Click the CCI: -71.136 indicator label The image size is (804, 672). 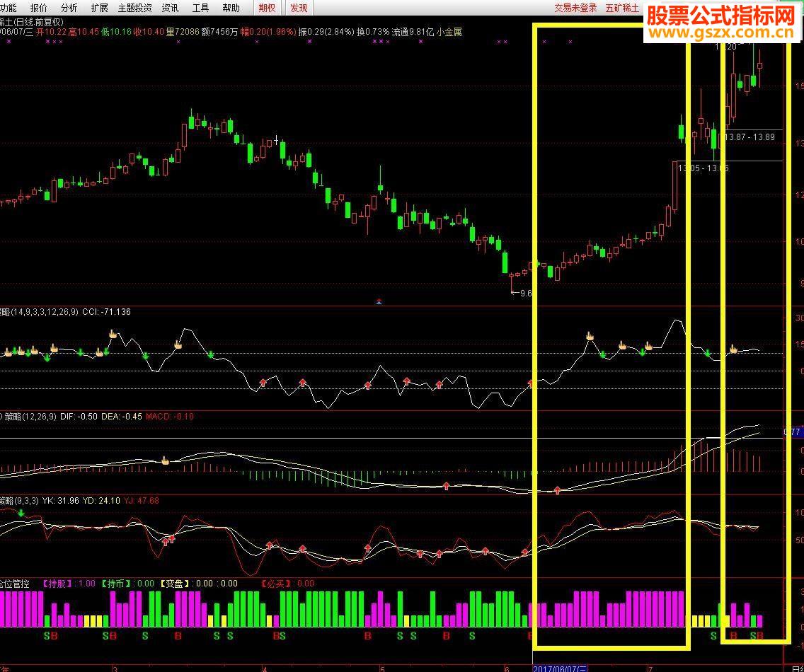[x=106, y=312]
